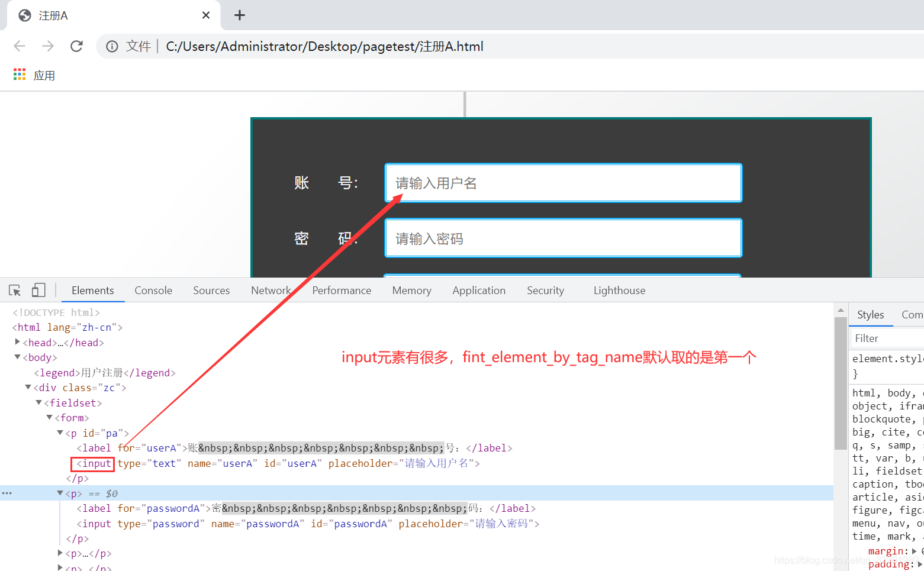Select the DOCTYPE html line
This screenshot has width=924, height=571.
point(56,312)
